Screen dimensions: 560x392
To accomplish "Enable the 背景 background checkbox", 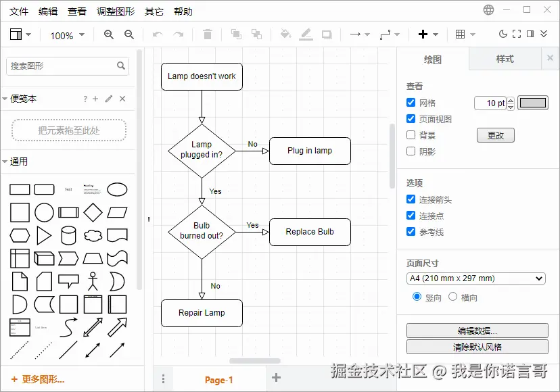I will pos(411,135).
